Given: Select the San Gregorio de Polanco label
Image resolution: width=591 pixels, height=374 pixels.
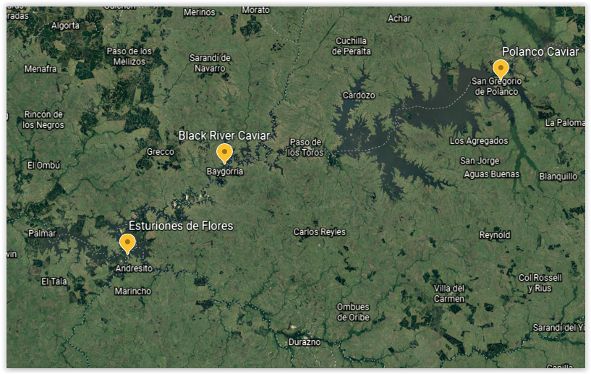Looking at the screenshot, I should pyautogui.click(x=496, y=86).
